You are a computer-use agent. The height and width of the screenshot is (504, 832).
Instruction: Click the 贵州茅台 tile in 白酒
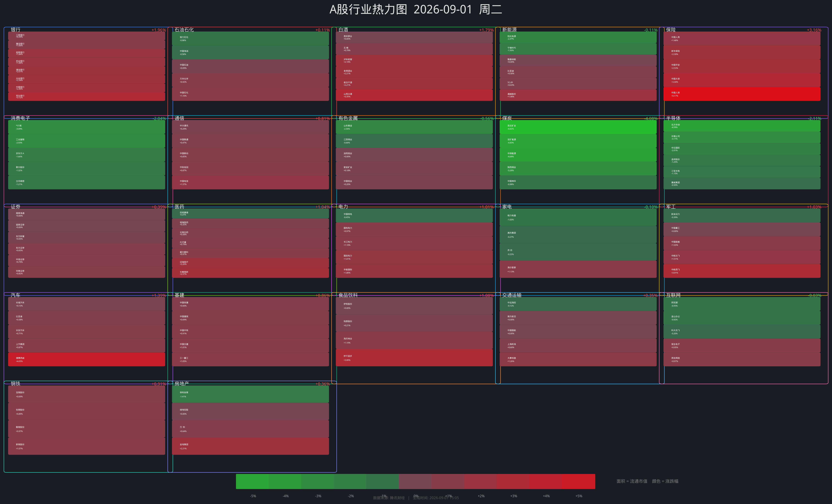pyautogui.click(x=414, y=37)
